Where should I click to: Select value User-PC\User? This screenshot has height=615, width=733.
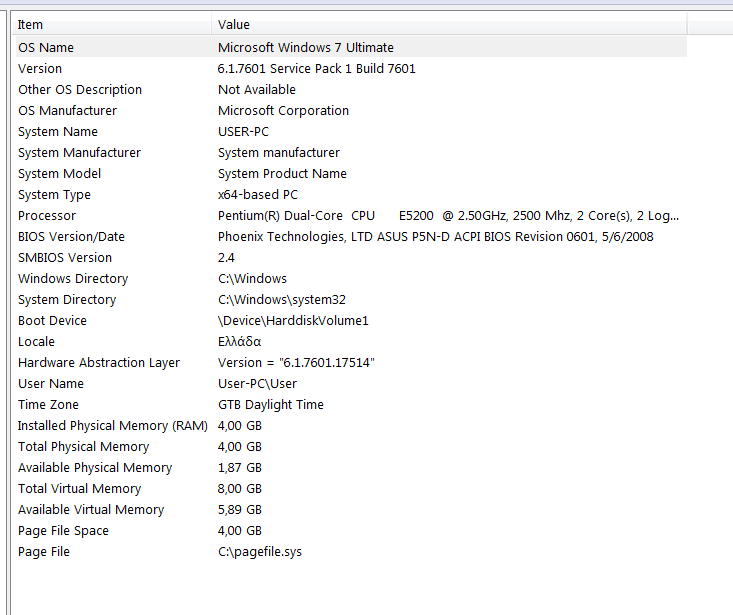(x=258, y=384)
